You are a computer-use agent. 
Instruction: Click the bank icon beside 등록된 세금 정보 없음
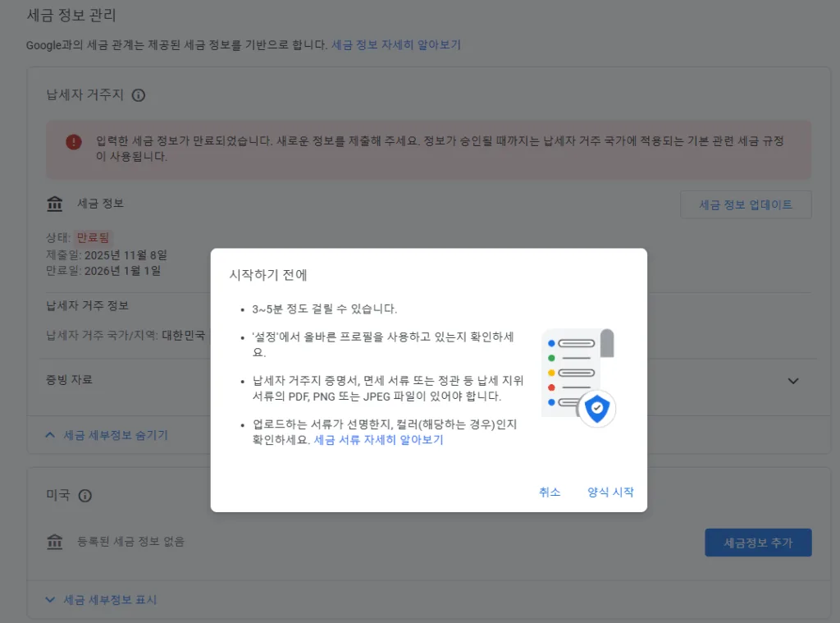coord(54,543)
